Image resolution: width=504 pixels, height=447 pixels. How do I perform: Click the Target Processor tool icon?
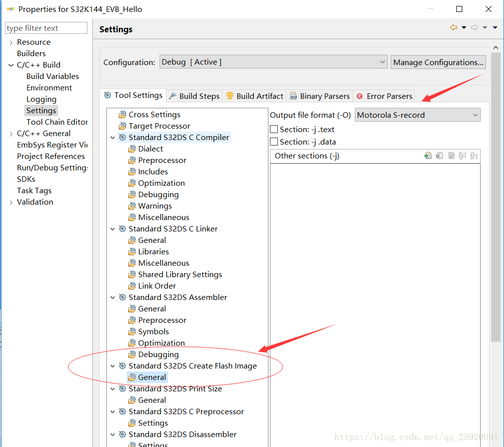click(x=122, y=126)
